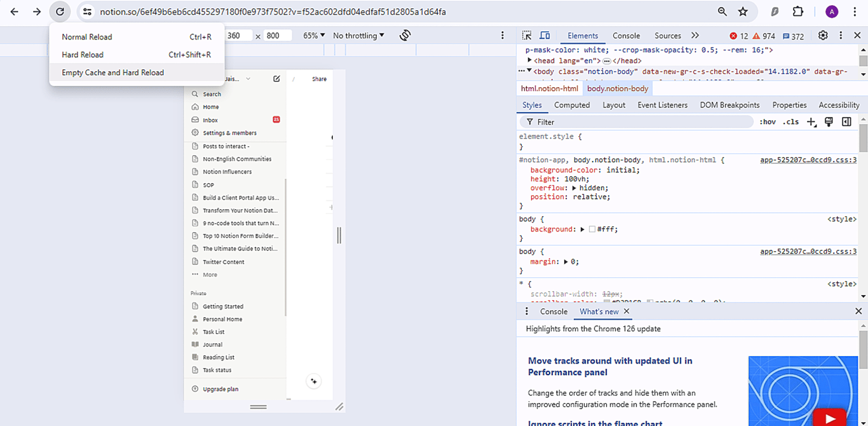Select Normal Reload menu item

[x=137, y=37]
